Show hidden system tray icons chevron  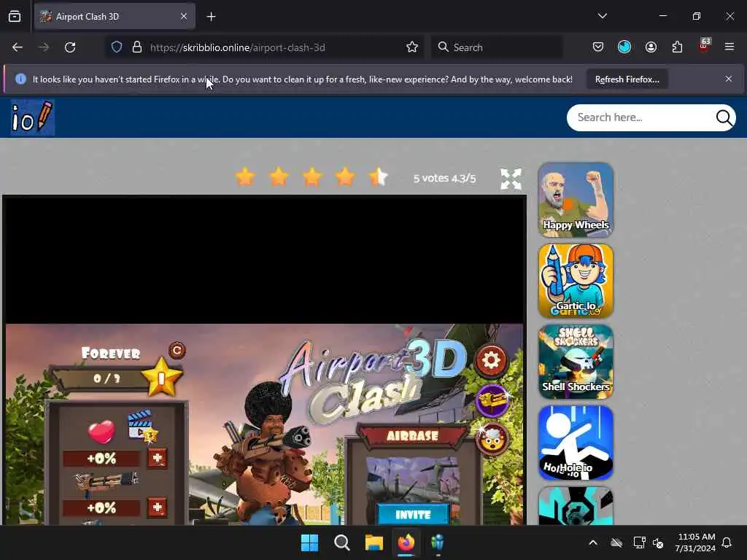[x=593, y=542]
